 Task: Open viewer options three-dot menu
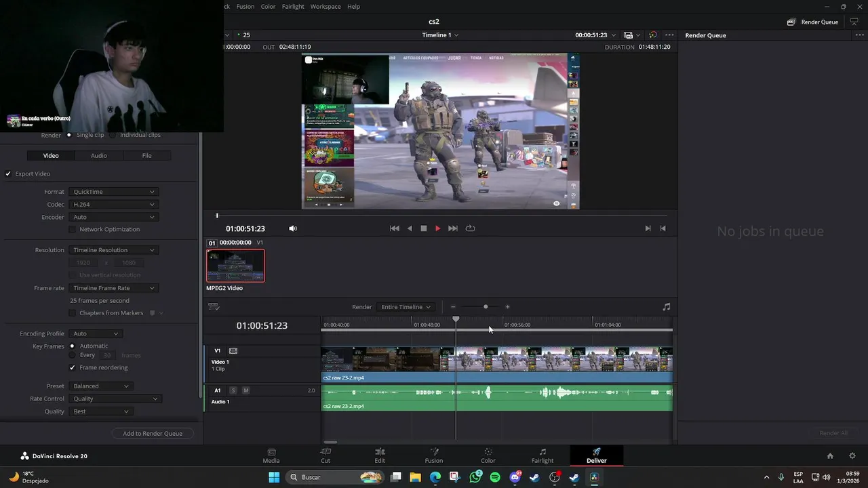669,35
